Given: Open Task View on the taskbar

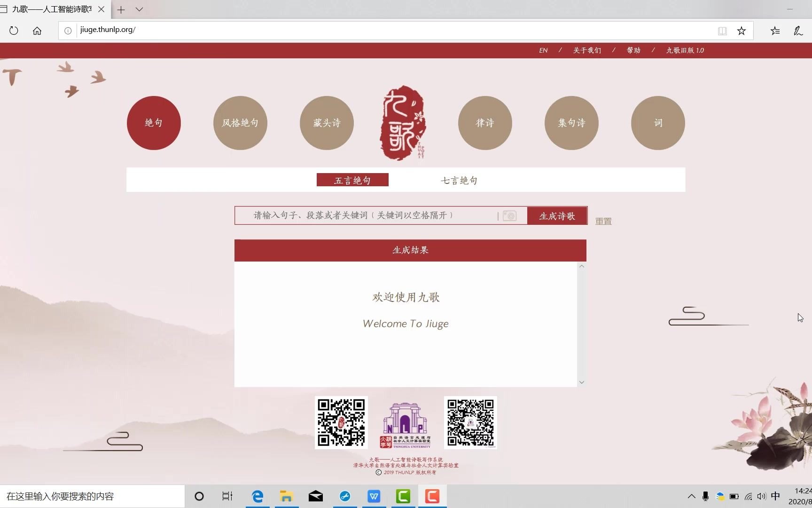Looking at the screenshot, I should click(x=227, y=496).
